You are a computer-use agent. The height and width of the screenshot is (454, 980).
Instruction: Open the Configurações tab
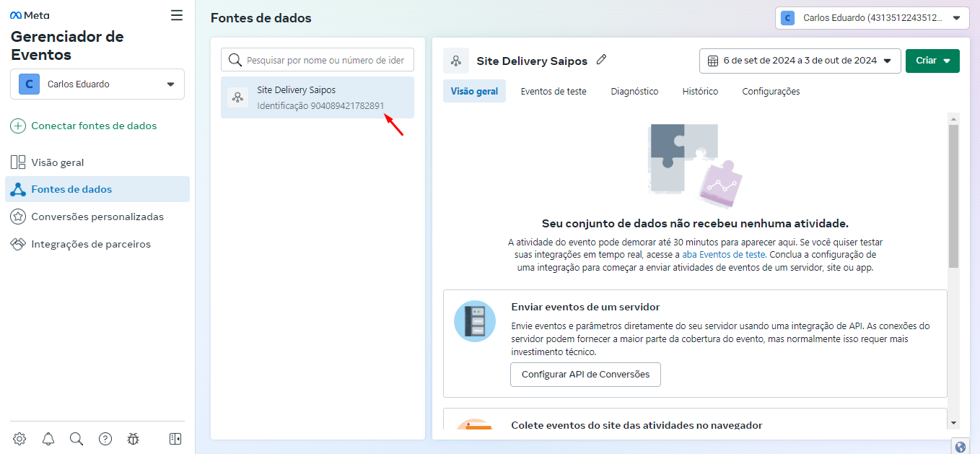(x=771, y=92)
